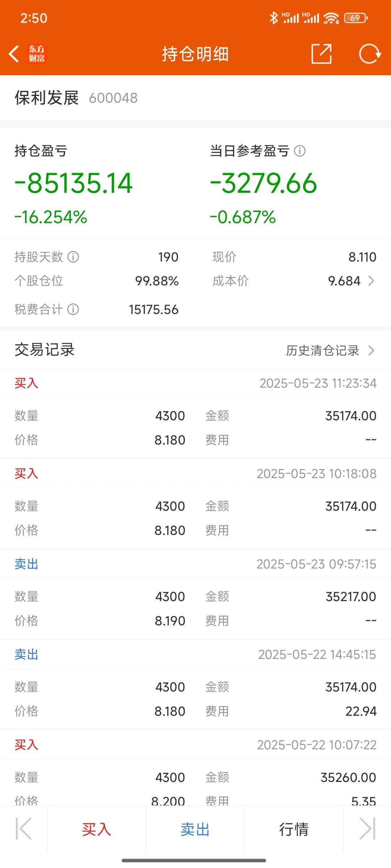Tap the 成本价 value 9.684
This screenshot has width=391, height=868.
click(x=344, y=281)
